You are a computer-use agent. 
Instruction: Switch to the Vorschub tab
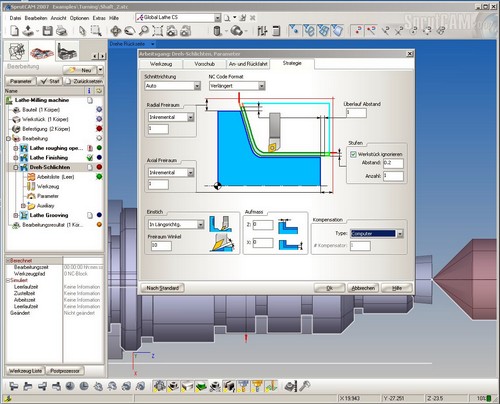click(x=204, y=64)
